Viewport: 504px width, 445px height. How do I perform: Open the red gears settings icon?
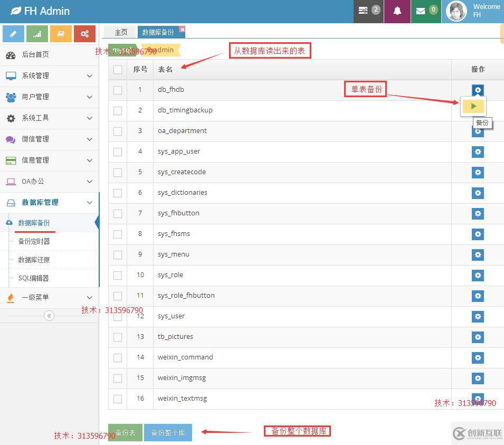(84, 33)
